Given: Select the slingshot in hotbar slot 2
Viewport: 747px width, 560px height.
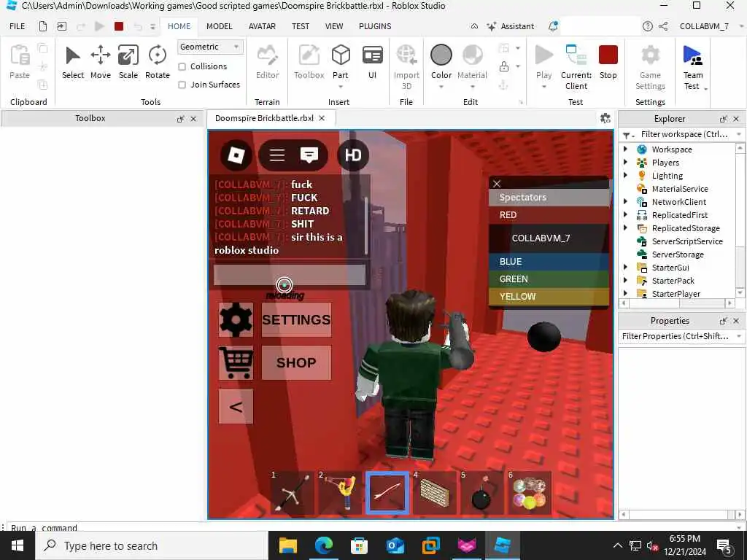Looking at the screenshot, I should coord(339,493).
